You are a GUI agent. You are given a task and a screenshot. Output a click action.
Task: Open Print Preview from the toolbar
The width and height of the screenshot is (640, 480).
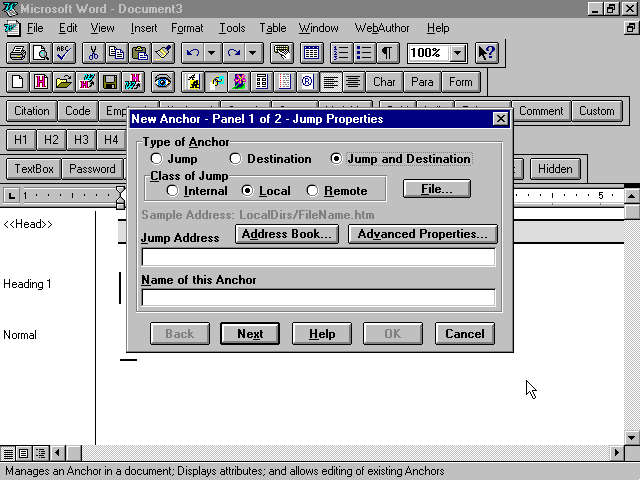coord(40,53)
